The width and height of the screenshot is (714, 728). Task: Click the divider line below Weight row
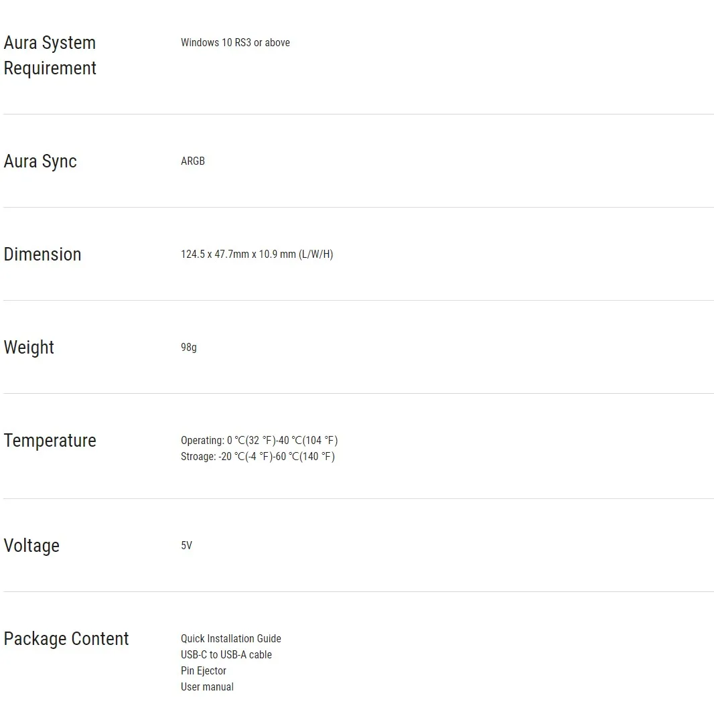[x=358, y=394]
